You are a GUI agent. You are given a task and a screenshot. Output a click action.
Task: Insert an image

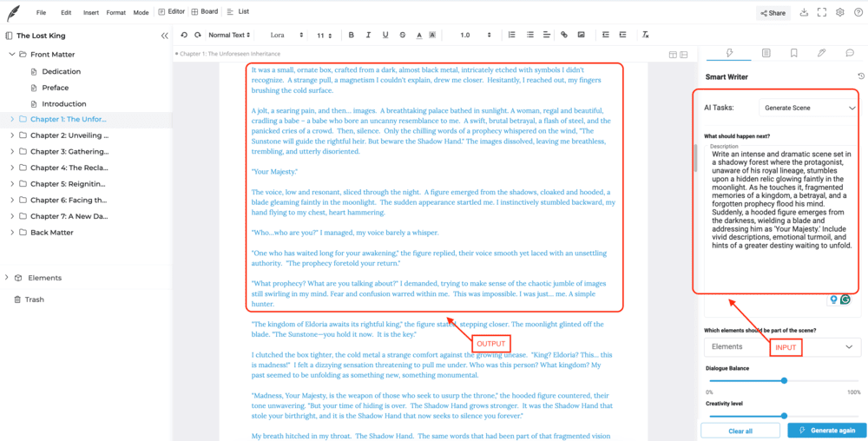pyautogui.click(x=582, y=35)
